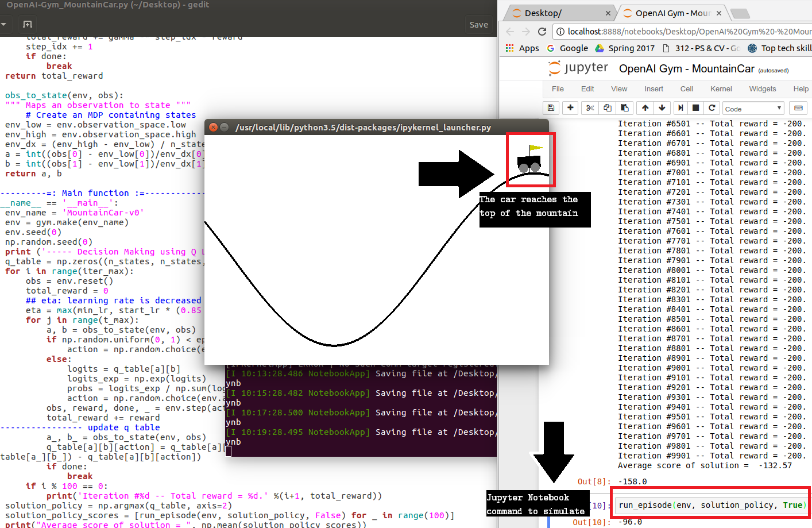812x528 pixels.
Task: Click the Save button in gedit
Action: tap(479, 25)
